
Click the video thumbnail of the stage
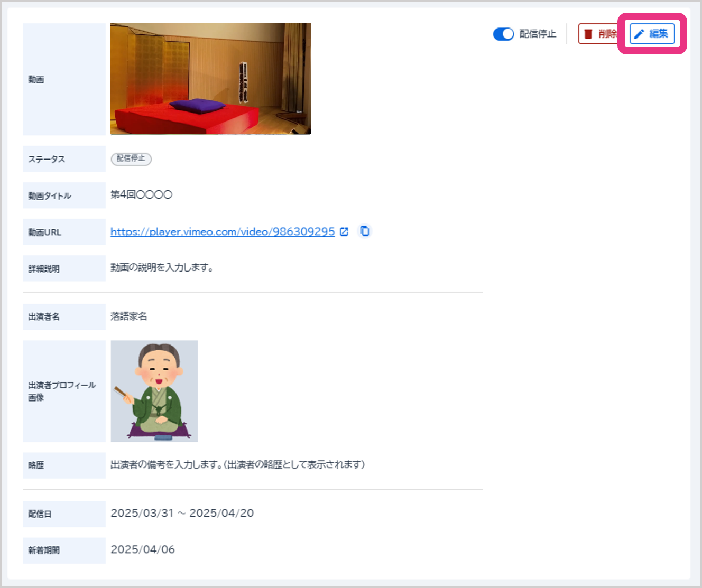(210, 79)
